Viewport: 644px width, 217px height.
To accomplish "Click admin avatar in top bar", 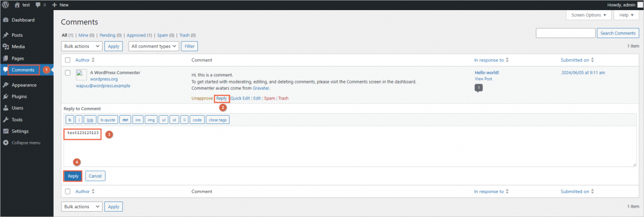I will (639, 5).
